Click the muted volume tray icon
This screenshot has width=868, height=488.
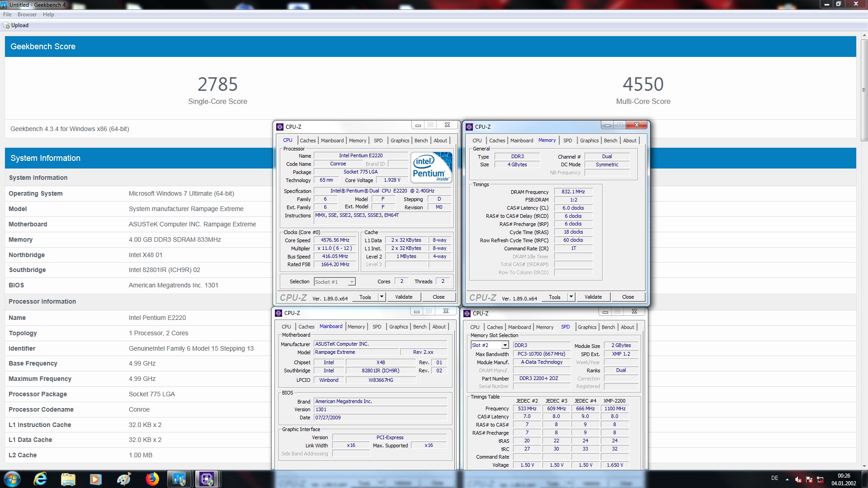point(798,479)
